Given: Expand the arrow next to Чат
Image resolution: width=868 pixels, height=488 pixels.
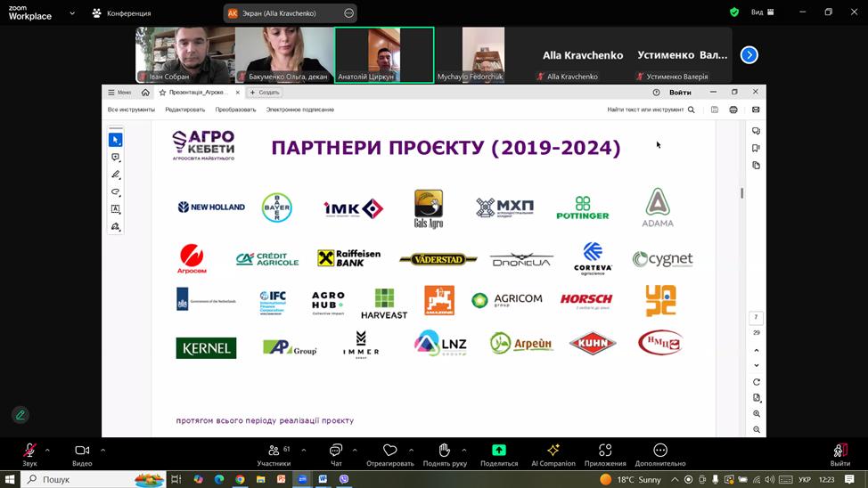Looking at the screenshot, I should point(355,450).
